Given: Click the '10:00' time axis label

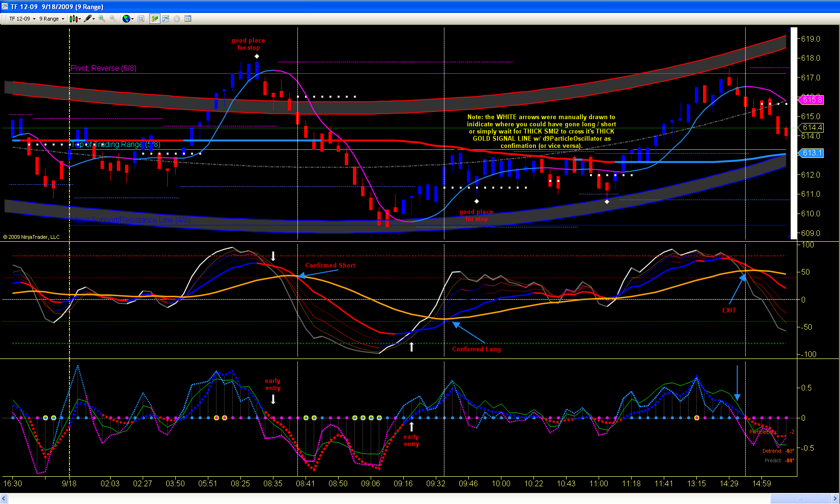Looking at the screenshot, I should pyautogui.click(x=501, y=483).
